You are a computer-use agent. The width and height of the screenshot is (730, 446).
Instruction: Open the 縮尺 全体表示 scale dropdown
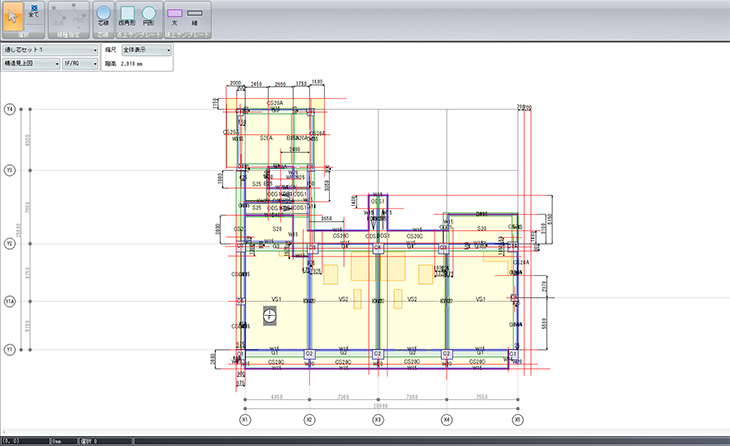tap(146, 48)
